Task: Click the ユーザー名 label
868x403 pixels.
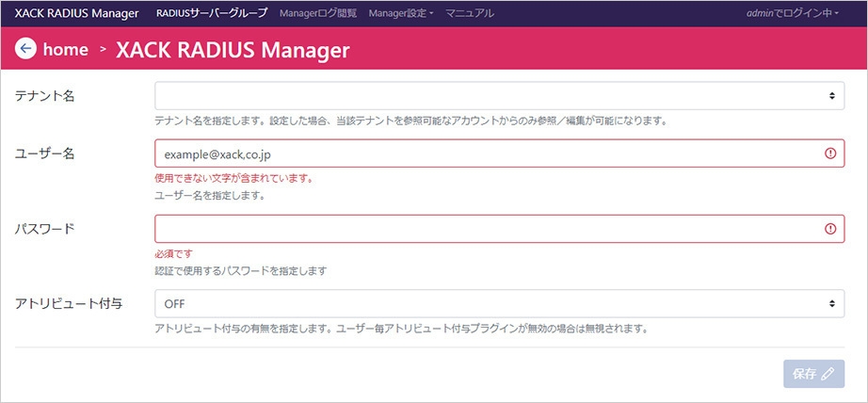Action: click(x=45, y=153)
